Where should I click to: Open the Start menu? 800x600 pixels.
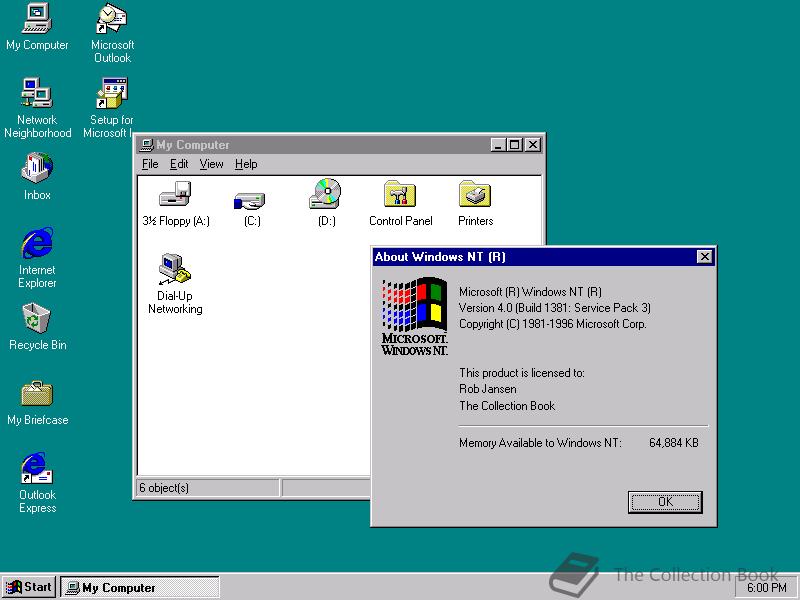coord(29,587)
